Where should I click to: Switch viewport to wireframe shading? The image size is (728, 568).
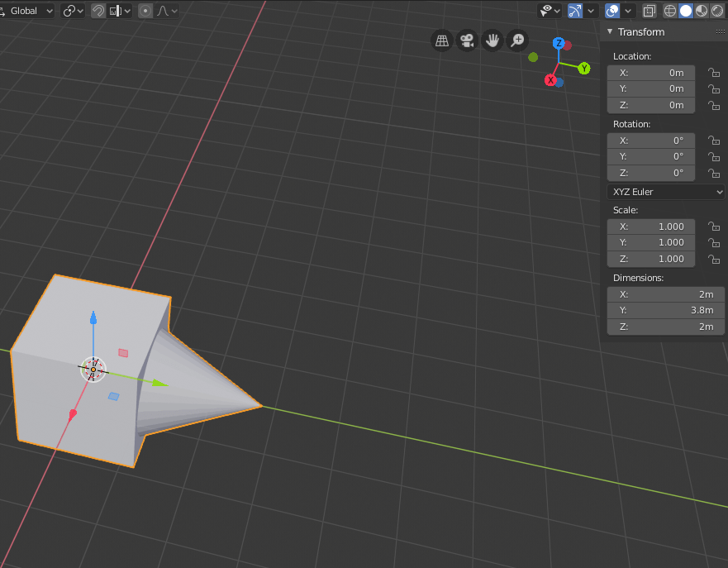click(x=670, y=11)
